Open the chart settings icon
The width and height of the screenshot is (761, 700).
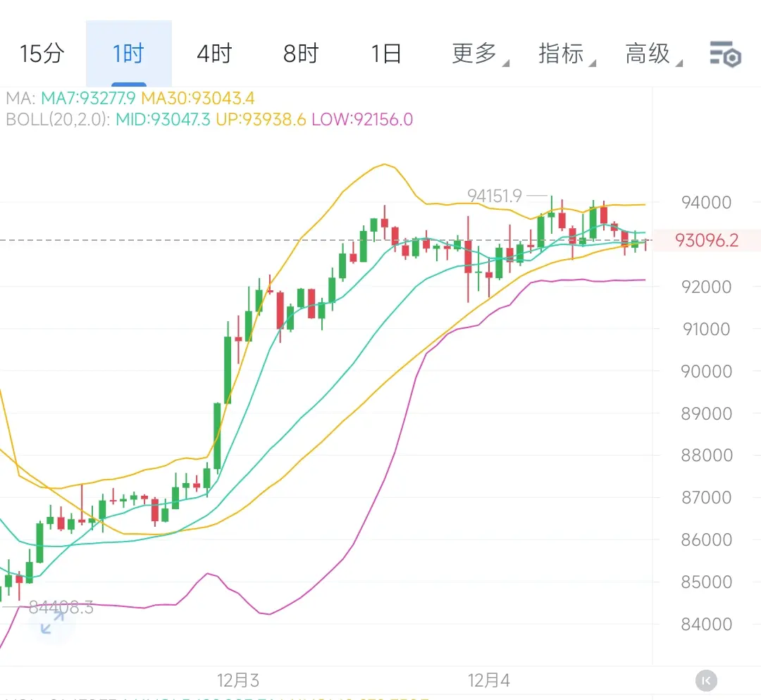coord(725,54)
